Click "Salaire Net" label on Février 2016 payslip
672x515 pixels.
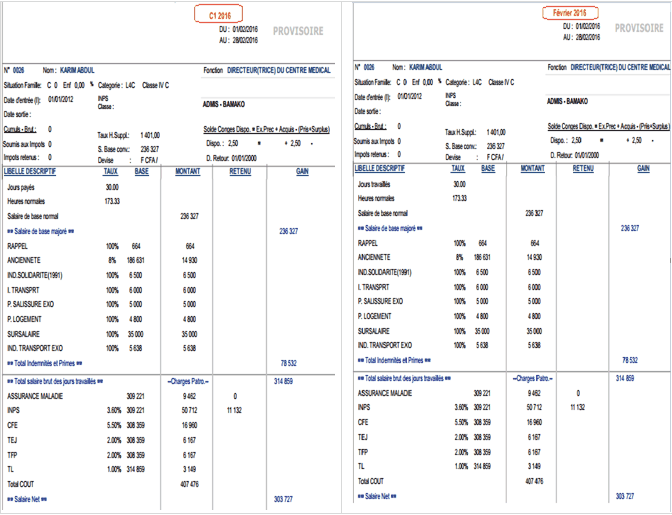[x=377, y=497]
